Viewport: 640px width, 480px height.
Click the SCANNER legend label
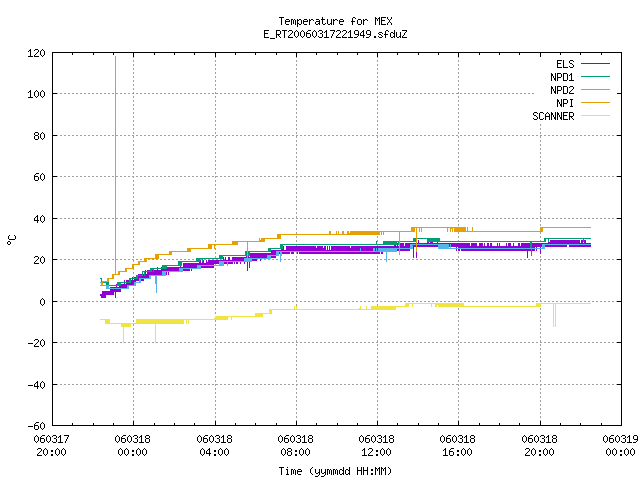pos(553,116)
